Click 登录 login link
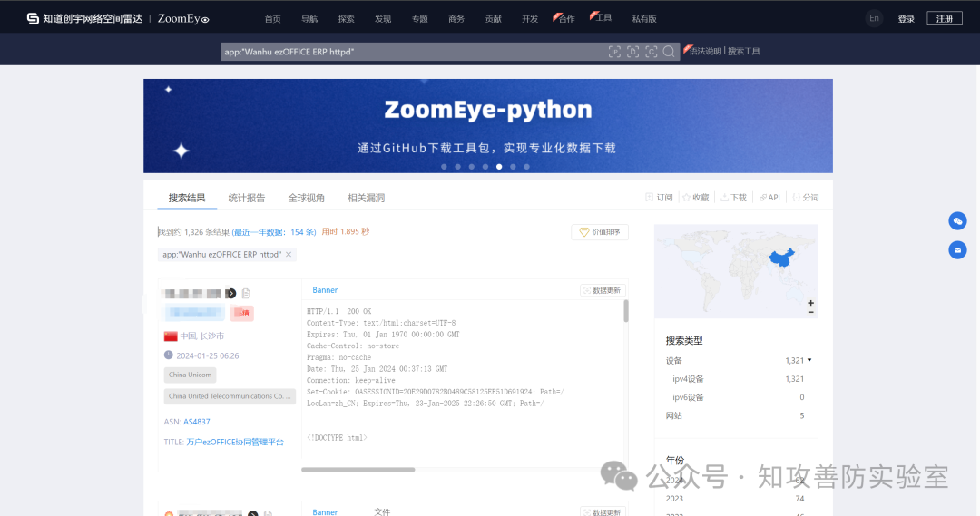The image size is (980, 516). [906, 19]
